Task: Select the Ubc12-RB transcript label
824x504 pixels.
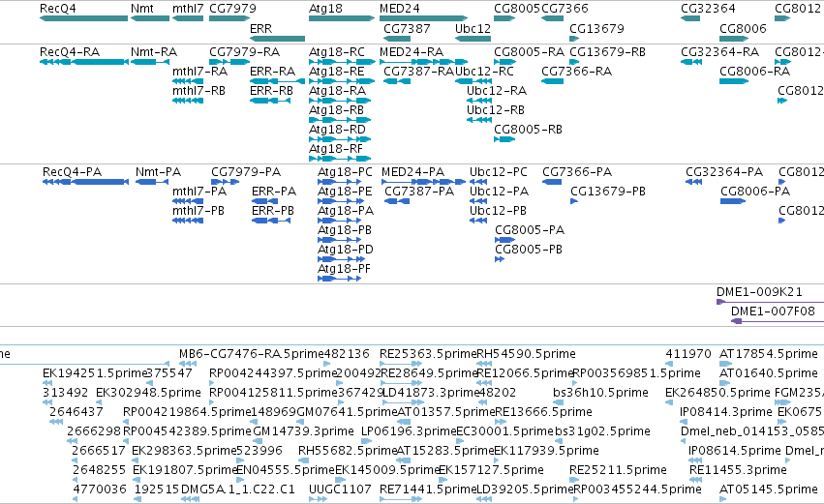Action: pyautogui.click(x=496, y=110)
